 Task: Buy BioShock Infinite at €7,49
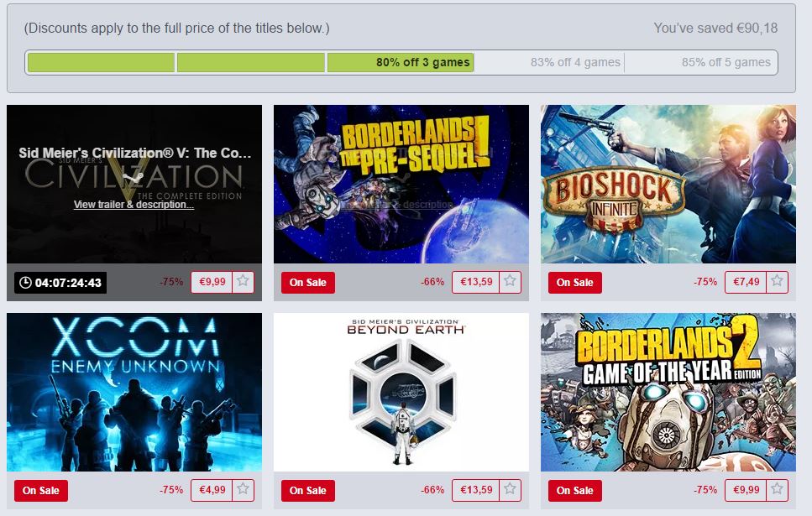[746, 282]
